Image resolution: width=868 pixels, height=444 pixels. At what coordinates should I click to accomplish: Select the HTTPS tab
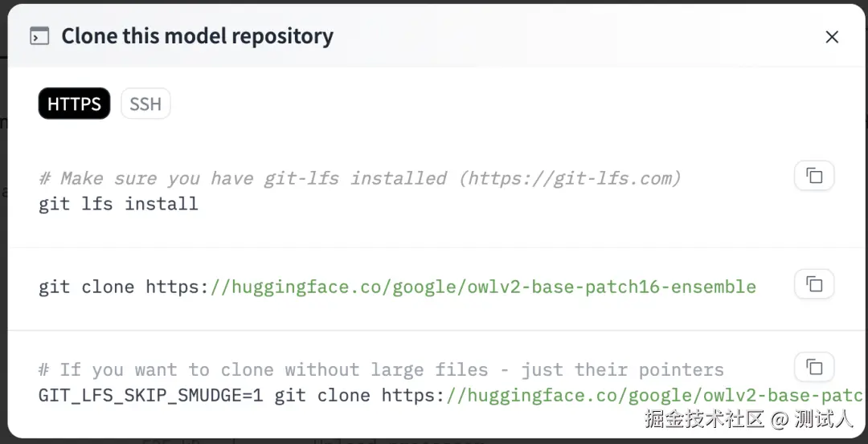(74, 104)
